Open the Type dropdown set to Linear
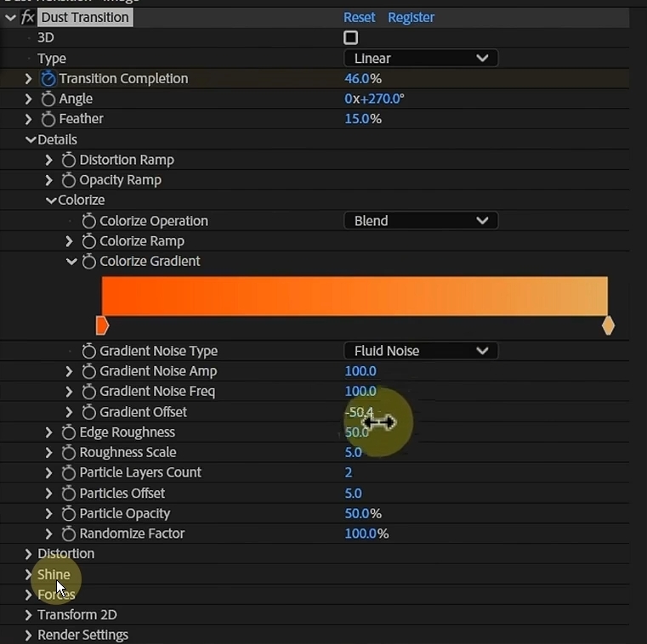The height and width of the screenshot is (644, 647). [x=421, y=58]
